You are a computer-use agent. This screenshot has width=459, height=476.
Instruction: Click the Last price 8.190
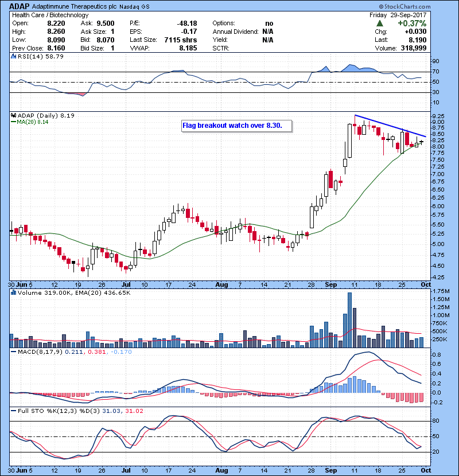coord(417,40)
